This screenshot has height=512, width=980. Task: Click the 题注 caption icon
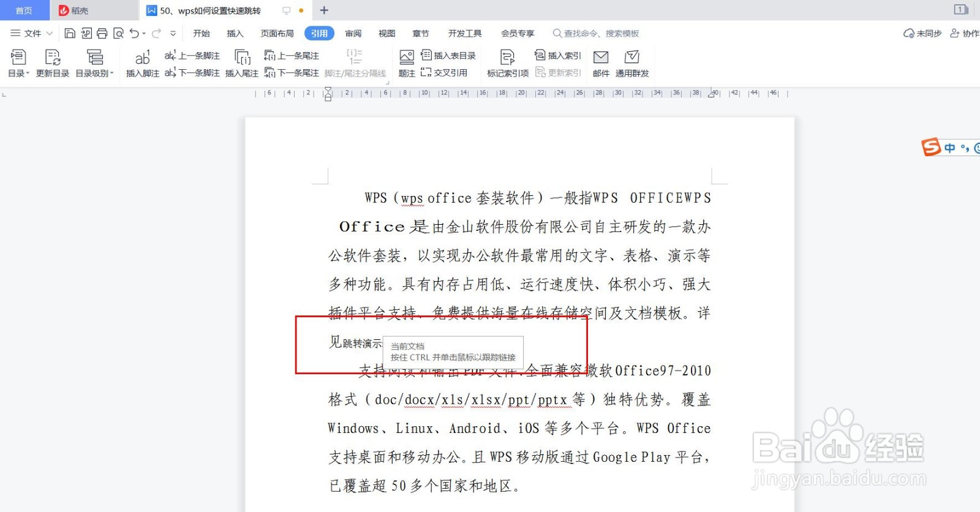[407, 64]
